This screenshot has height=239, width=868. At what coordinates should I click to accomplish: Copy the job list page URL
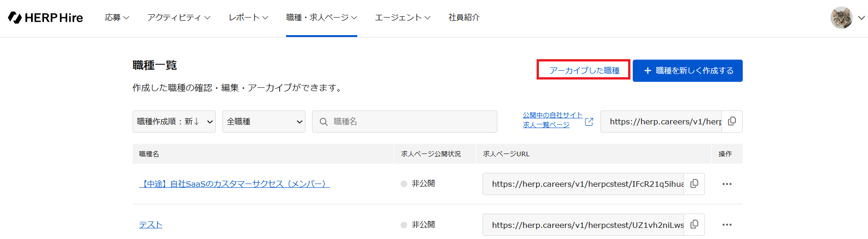(732, 121)
